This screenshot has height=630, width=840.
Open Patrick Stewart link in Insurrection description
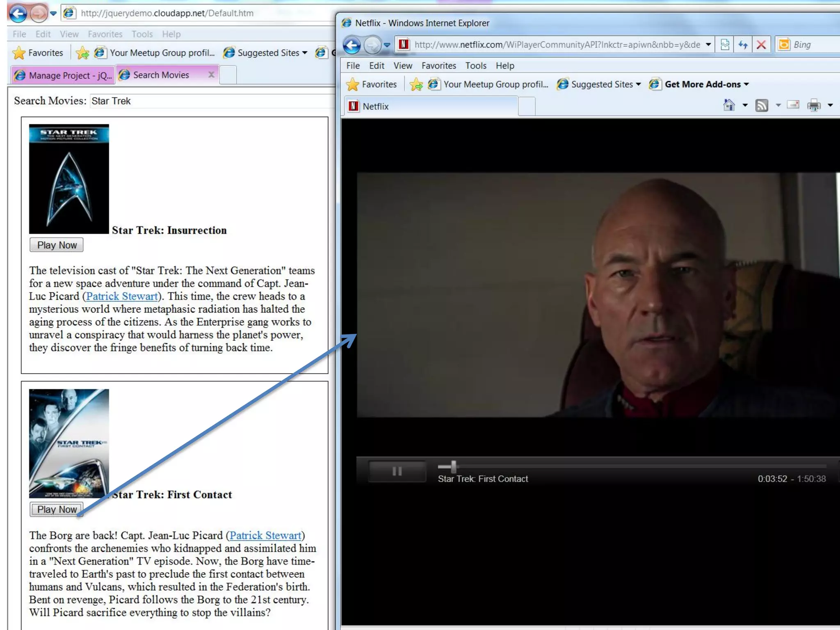point(122,296)
